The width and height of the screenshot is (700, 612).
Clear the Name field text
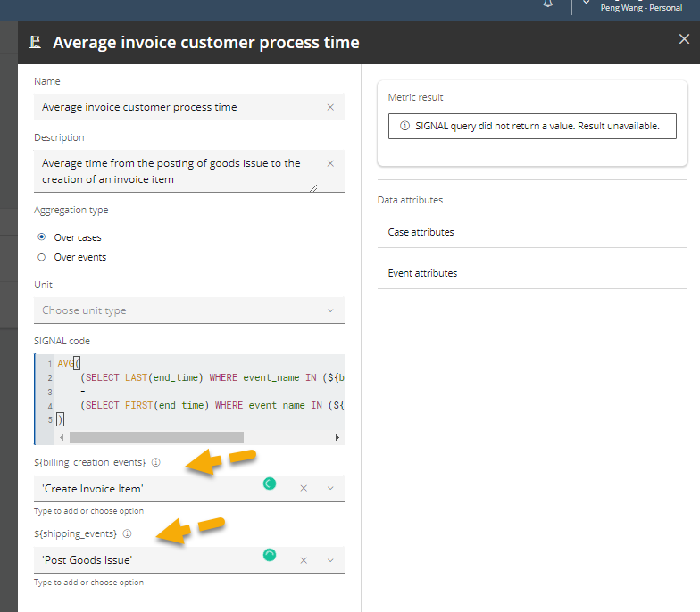pyautogui.click(x=330, y=107)
